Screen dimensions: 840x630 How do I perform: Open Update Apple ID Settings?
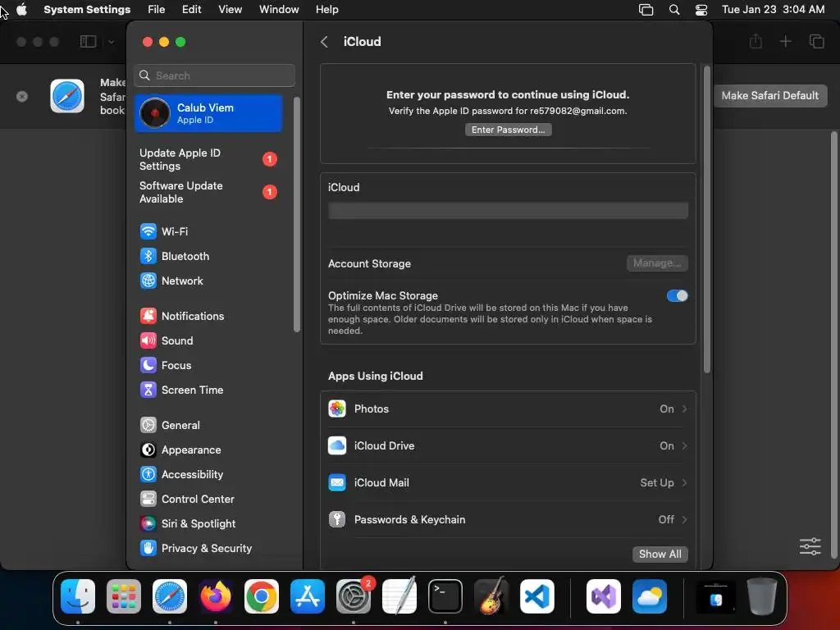coord(208,159)
